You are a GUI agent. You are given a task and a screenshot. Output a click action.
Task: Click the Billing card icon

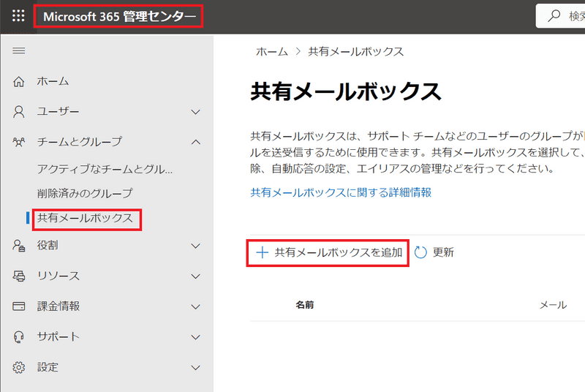[19, 306]
